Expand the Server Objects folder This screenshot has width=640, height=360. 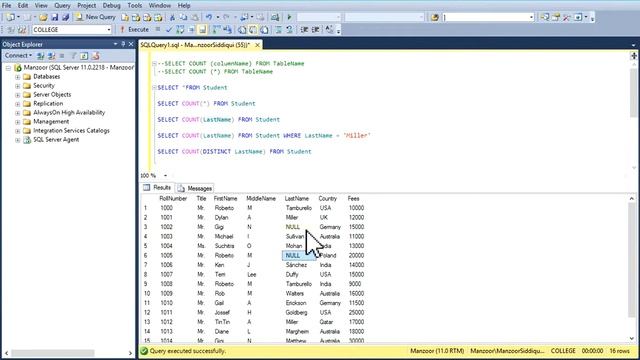18,95
